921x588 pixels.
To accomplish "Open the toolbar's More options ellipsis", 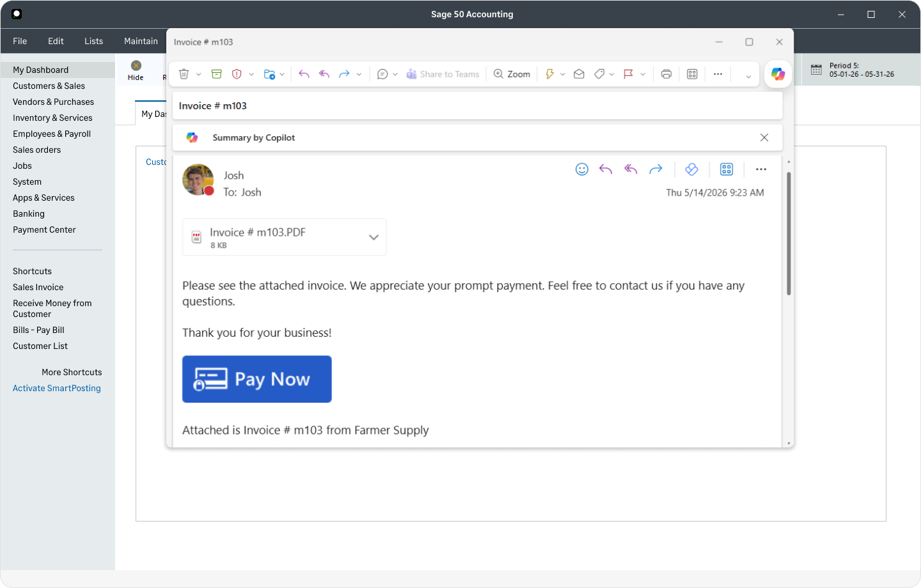I will (718, 74).
